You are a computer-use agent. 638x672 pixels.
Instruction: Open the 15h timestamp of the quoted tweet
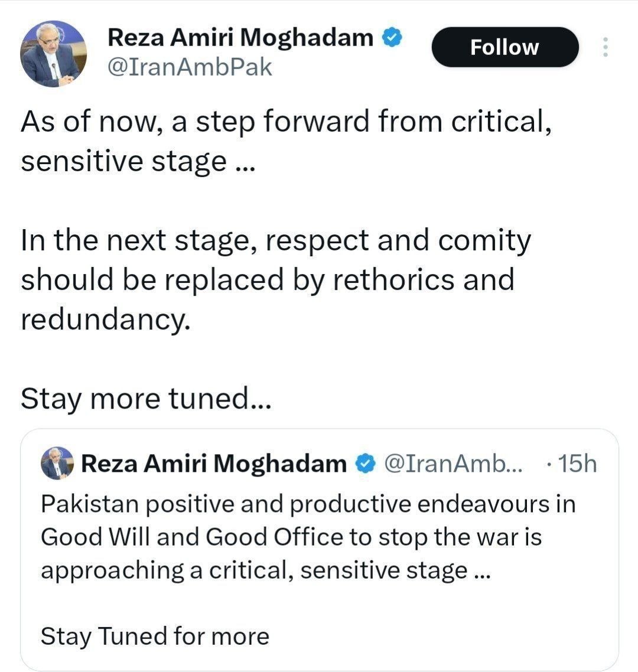click(573, 464)
